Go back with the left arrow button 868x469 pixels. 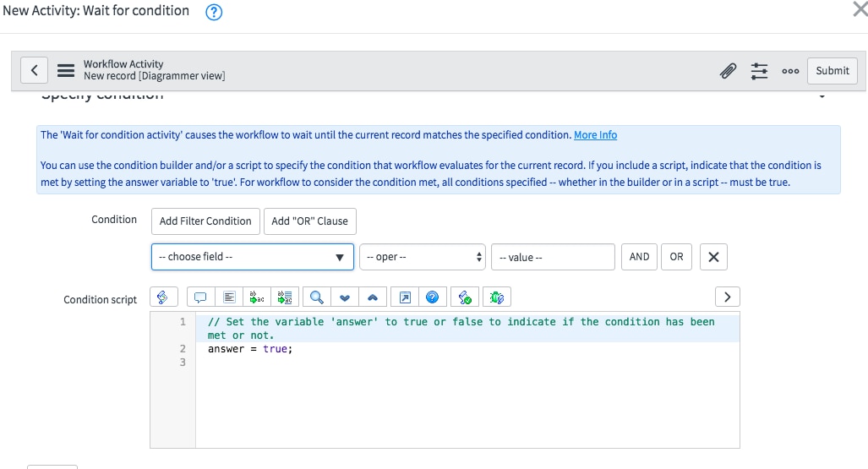(35, 70)
